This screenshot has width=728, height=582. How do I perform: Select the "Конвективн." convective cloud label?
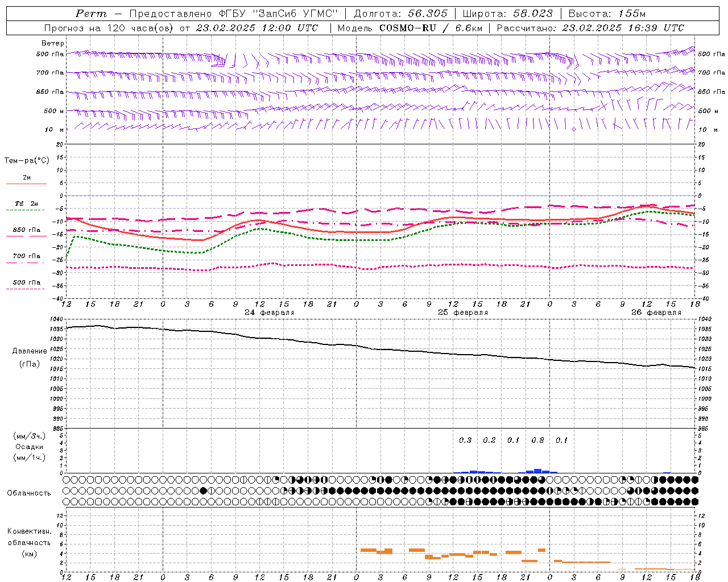[29, 531]
